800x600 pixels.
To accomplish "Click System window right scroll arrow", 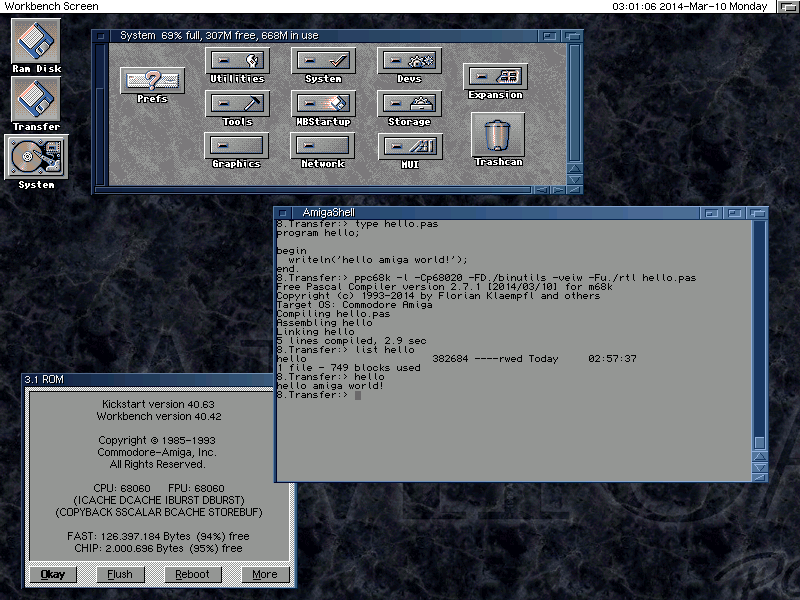I will coord(558,190).
